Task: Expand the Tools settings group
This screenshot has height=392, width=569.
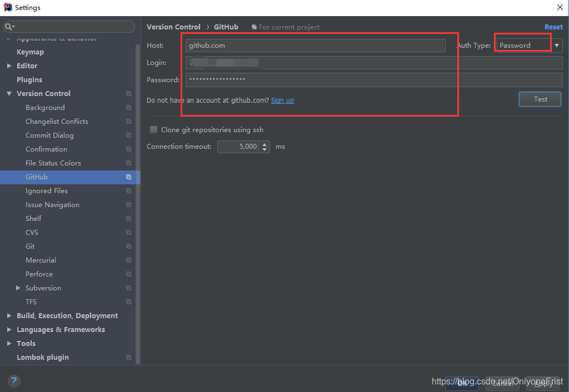Action: click(x=9, y=343)
